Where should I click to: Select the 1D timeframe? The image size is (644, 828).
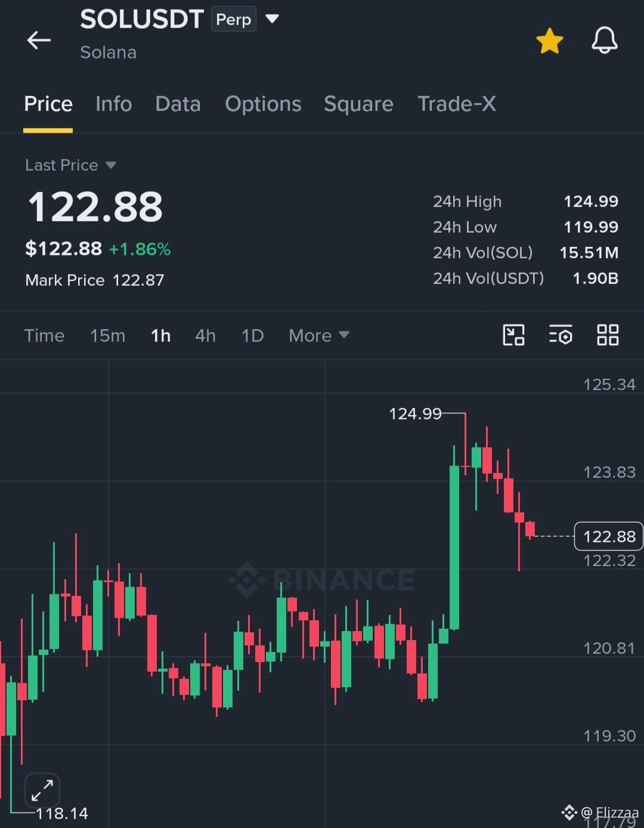pyautogui.click(x=252, y=335)
